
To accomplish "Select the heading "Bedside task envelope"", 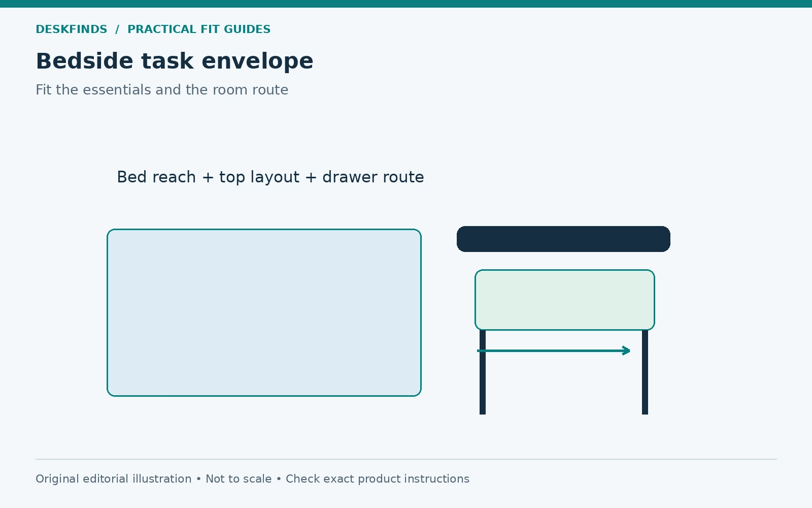I will [175, 61].
